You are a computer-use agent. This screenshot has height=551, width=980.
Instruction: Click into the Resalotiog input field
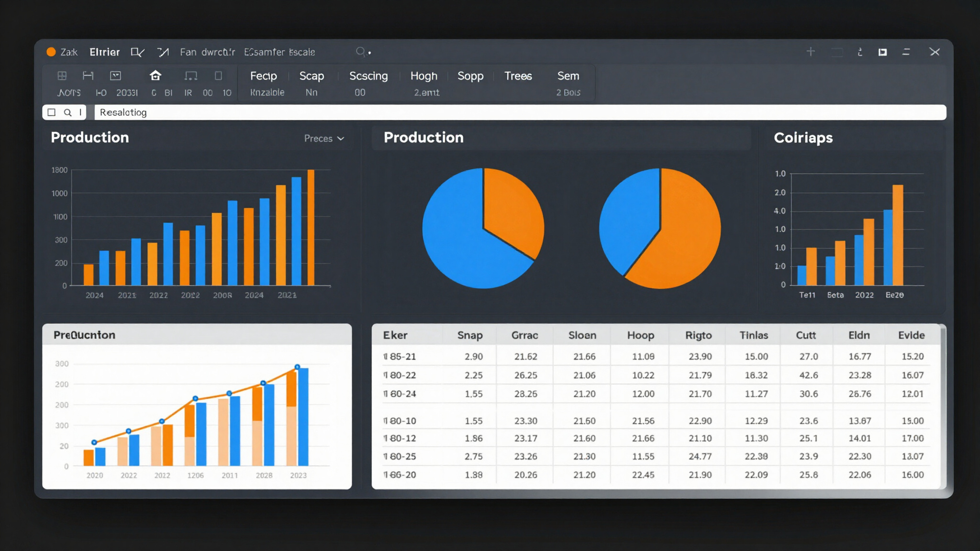click(x=520, y=112)
